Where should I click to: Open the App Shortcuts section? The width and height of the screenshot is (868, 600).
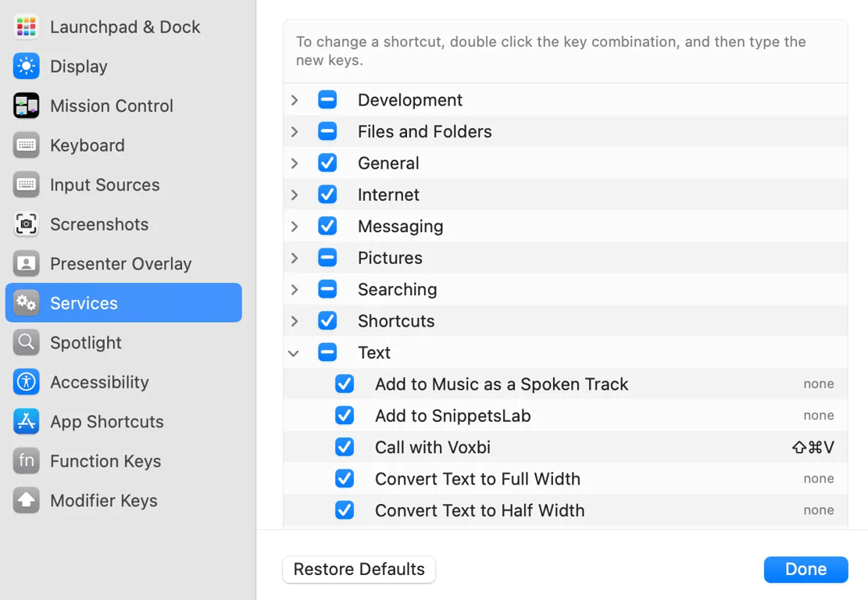pyautogui.click(x=106, y=422)
